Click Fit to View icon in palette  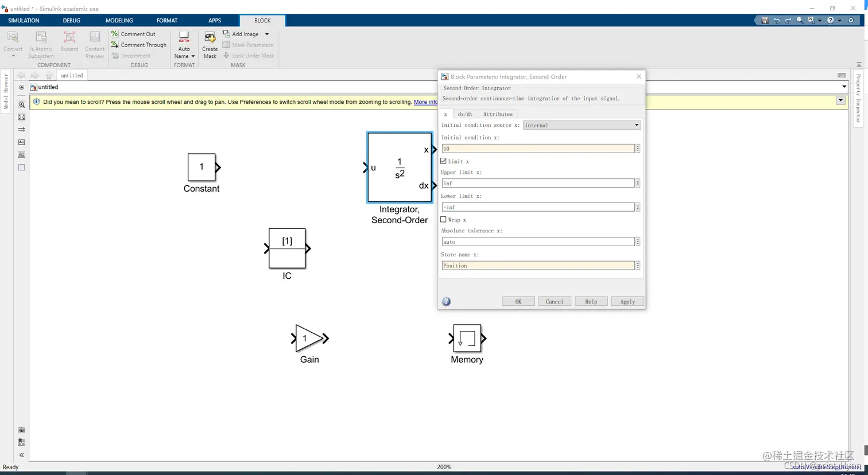(x=21, y=117)
